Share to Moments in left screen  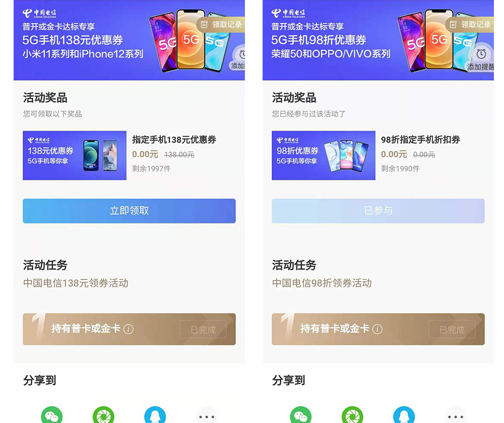(x=103, y=415)
